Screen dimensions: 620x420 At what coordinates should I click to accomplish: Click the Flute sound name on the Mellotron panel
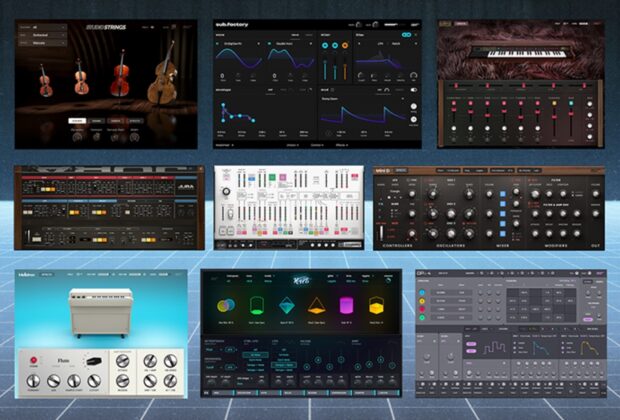coord(63,361)
